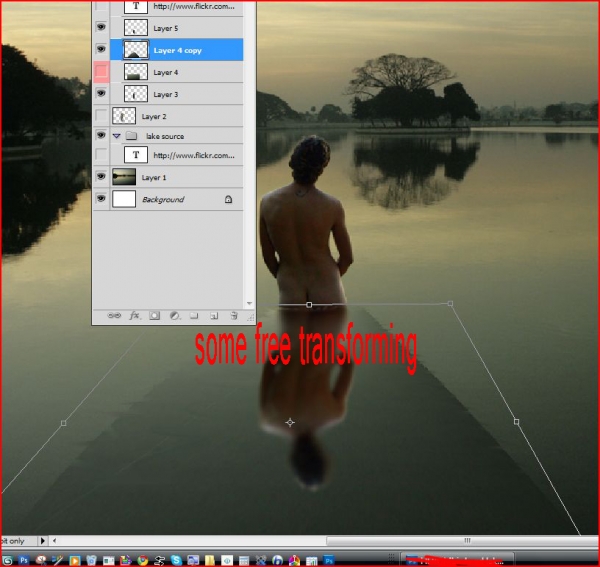Image resolution: width=600 pixels, height=567 pixels.
Task: Show the flickr text layer in lake source
Action: [x=101, y=154]
